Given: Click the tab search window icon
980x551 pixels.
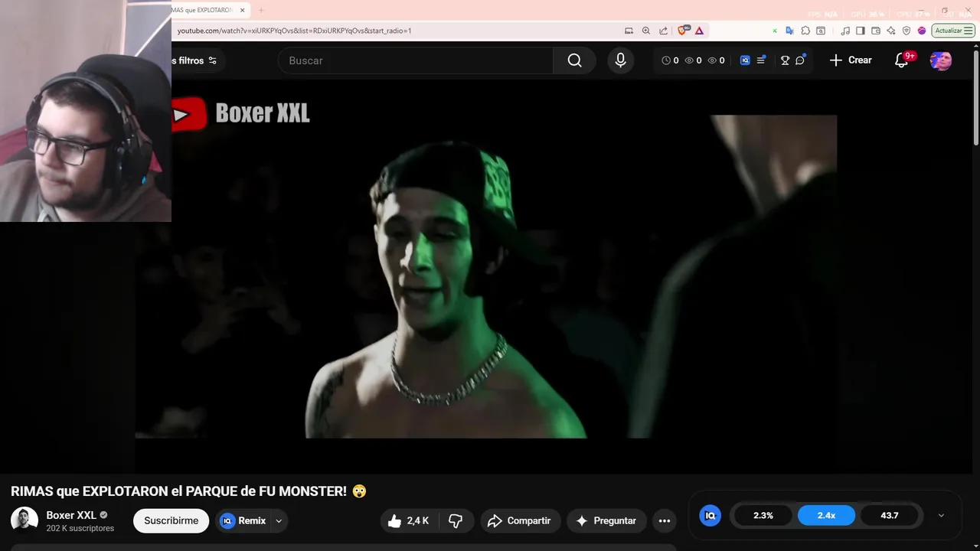Looking at the screenshot, I should (821, 31).
